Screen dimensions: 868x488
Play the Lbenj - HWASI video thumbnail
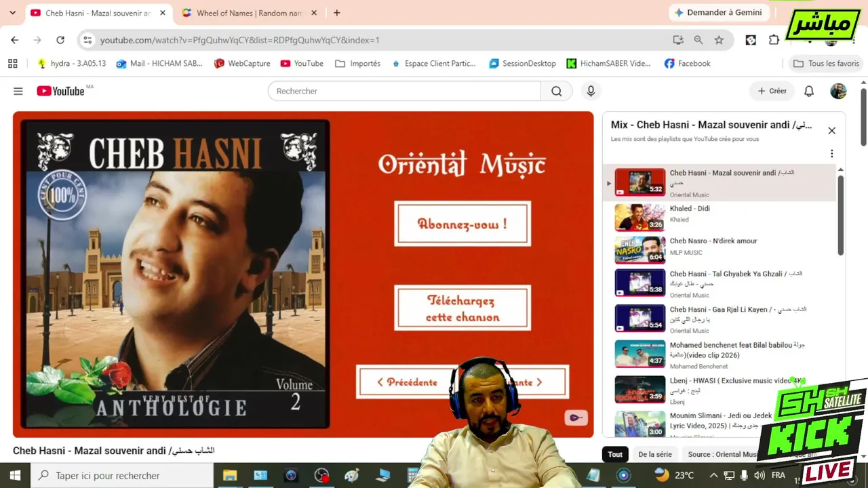(640, 389)
